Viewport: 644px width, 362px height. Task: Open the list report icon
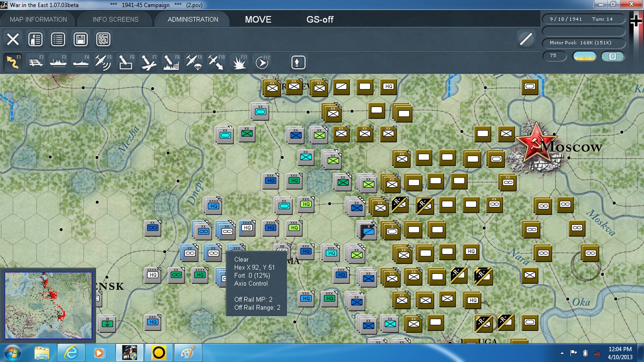tap(58, 39)
